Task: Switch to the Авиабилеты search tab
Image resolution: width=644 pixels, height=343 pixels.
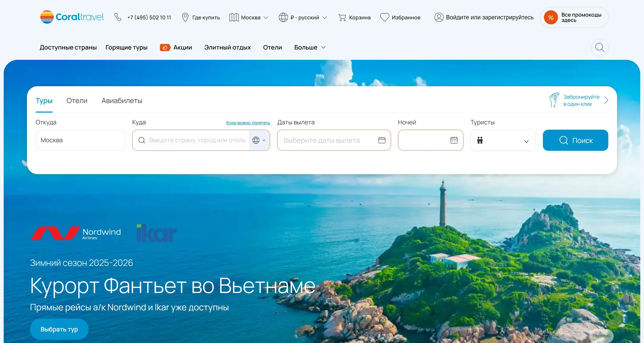Action: [x=122, y=101]
